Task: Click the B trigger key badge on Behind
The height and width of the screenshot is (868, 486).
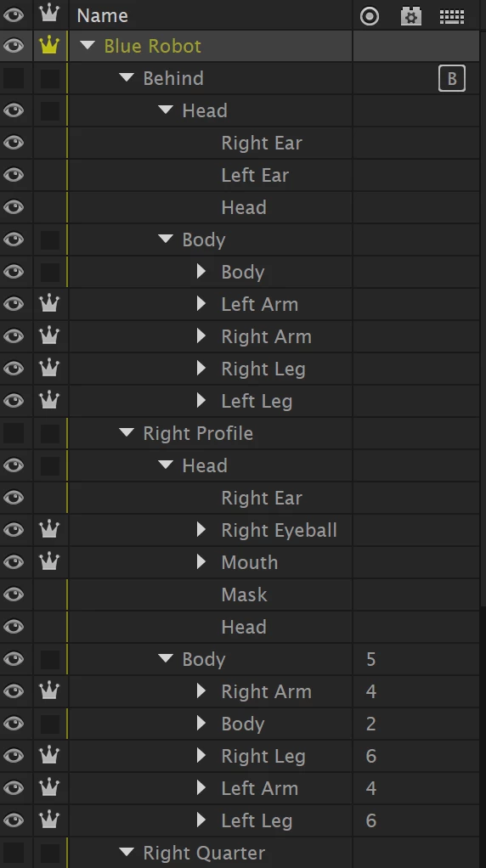Action: click(x=452, y=78)
